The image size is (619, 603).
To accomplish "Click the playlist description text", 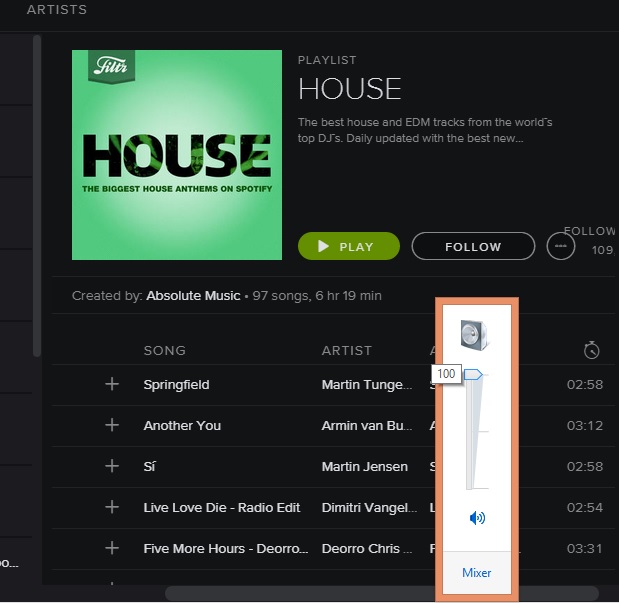I will click(x=425, y=130).
